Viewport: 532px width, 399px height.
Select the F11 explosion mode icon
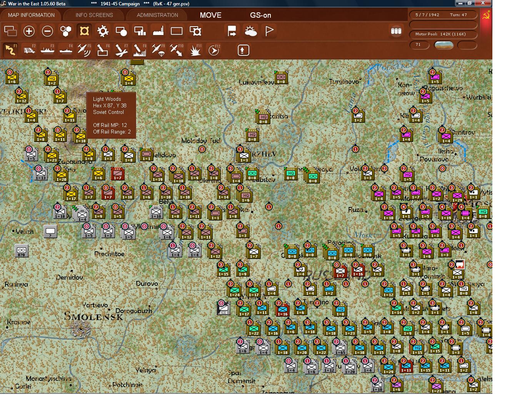pos(195,50)
